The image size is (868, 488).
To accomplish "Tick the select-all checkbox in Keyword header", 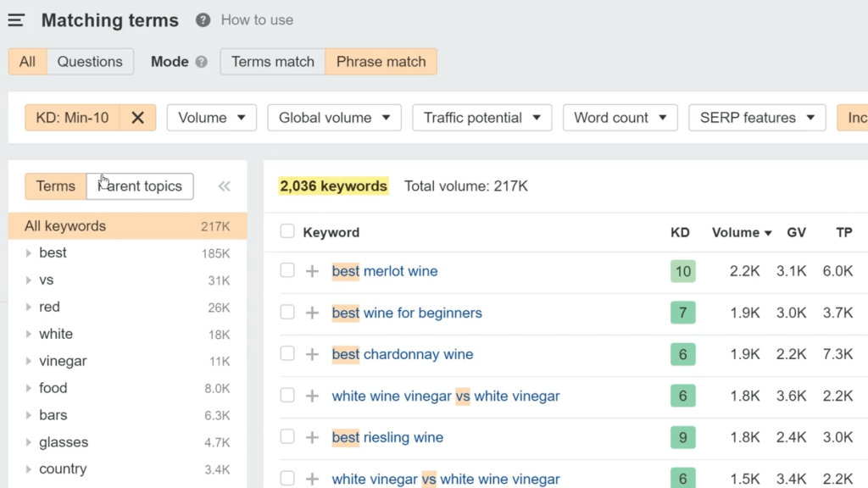I will pos(287,232).
